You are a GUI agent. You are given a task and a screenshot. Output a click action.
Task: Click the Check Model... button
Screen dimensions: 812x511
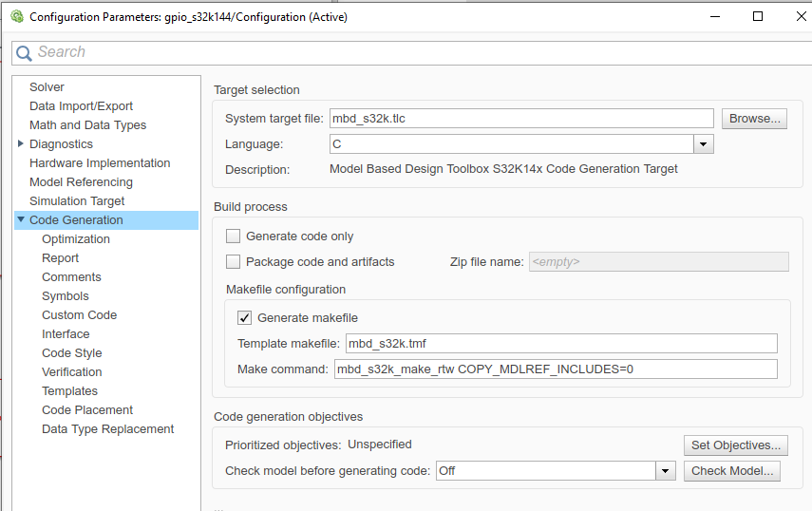click(731, 471)
